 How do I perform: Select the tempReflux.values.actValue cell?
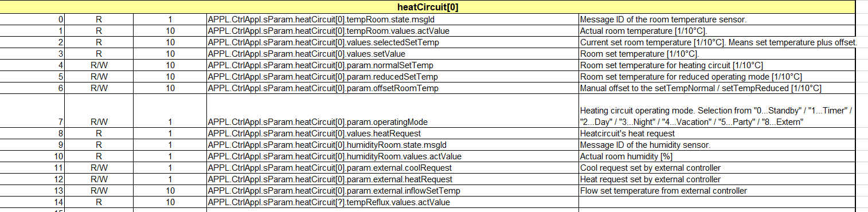(x=393, y=202)
